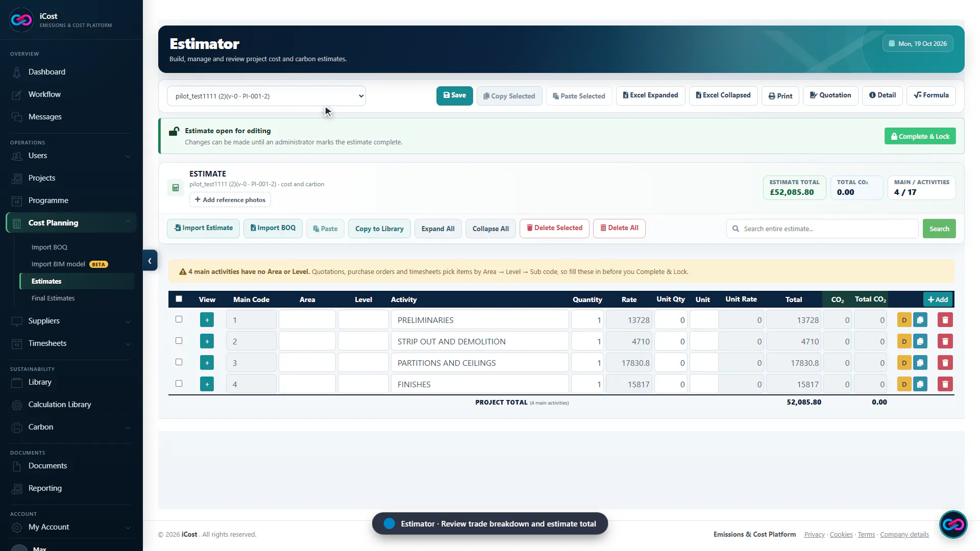Select the PRELIMINARIES row checkbox
980x551 pixels.
pyautogui.click(x=179, y=319)
